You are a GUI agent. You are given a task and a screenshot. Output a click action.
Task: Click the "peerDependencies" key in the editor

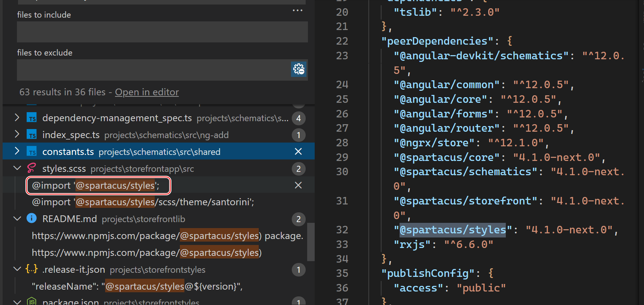(437, 41)
